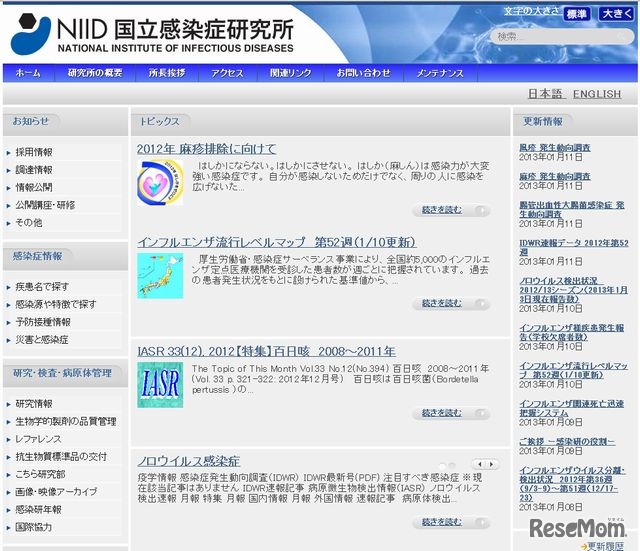
Task: Open 研究所の概要 menu item
Action: [95, 73]
